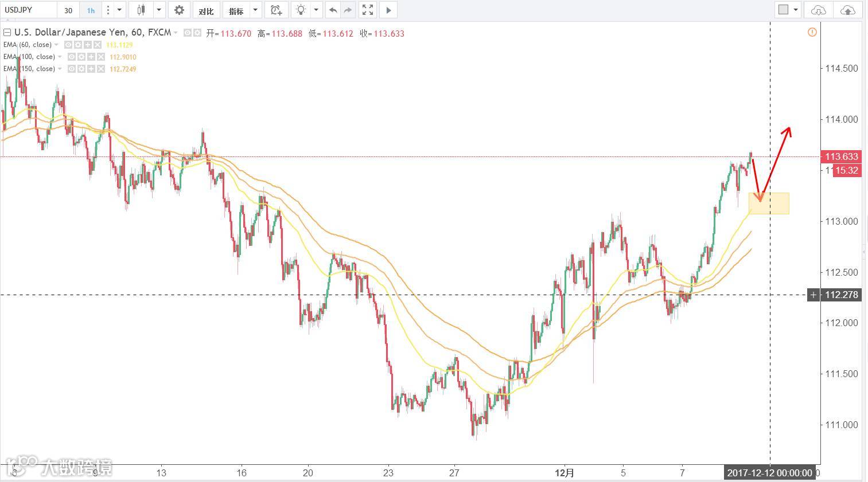Open the 指标 indicators button

click(x=236, y=10)
